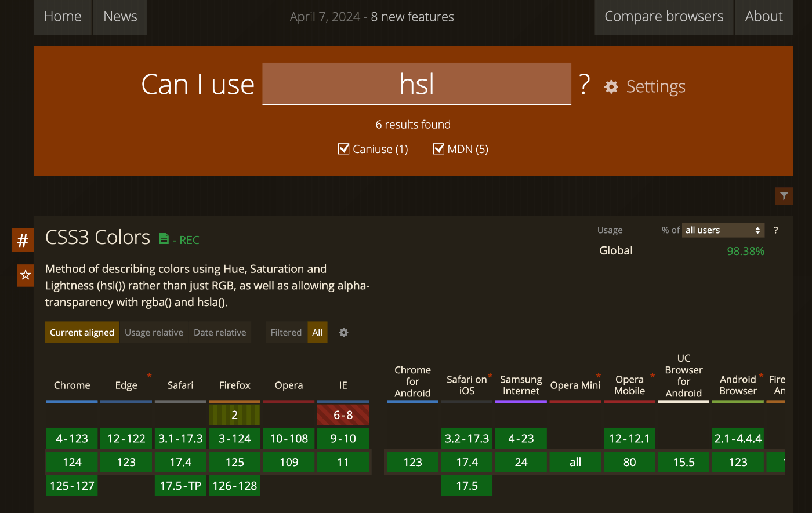The width and height of the screenshot is (812, 513).
Task: Star the CSS3 Colors feature
Action: [26, 275]
